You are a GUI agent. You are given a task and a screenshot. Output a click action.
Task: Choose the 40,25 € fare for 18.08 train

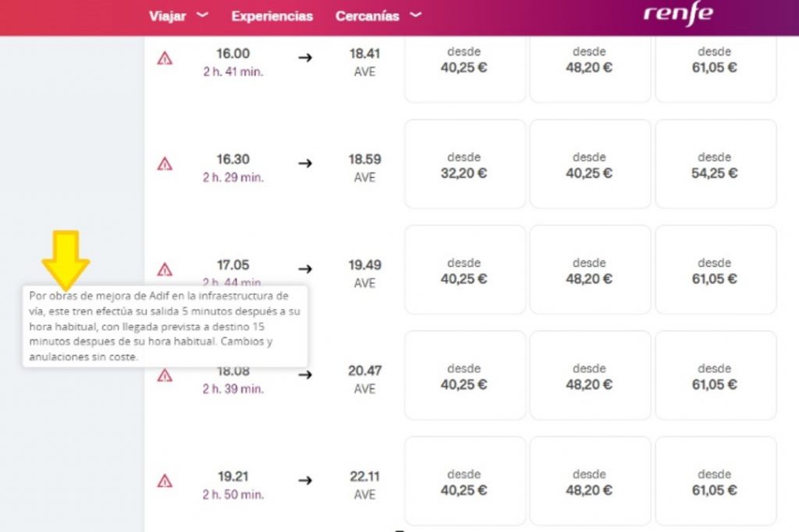coord(464,376)
